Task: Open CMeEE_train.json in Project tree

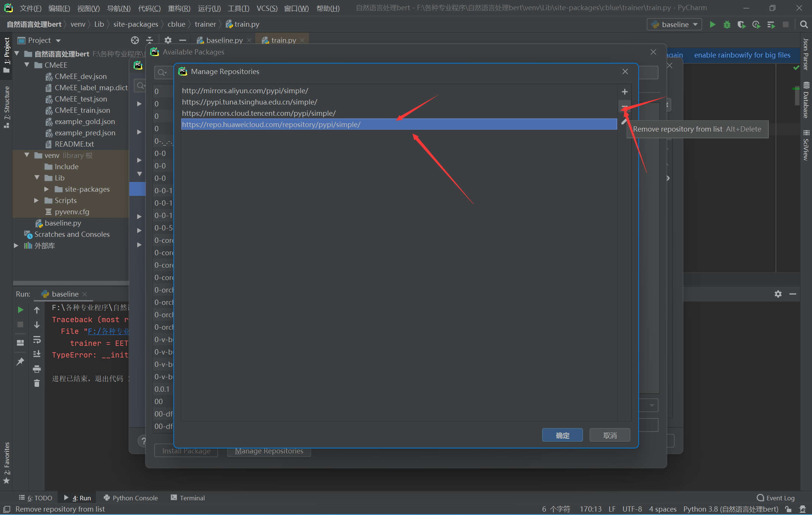Action: 82,110
